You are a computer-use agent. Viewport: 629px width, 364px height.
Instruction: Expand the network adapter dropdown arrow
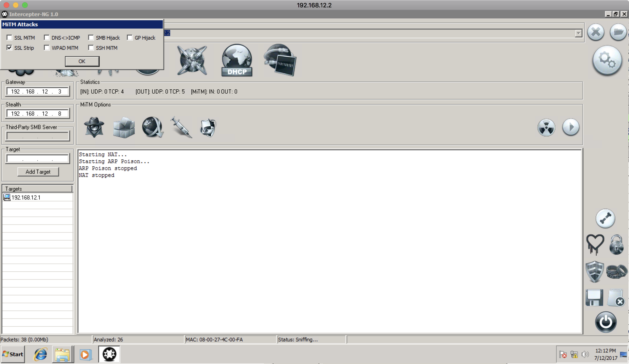(x=578, y=33)
